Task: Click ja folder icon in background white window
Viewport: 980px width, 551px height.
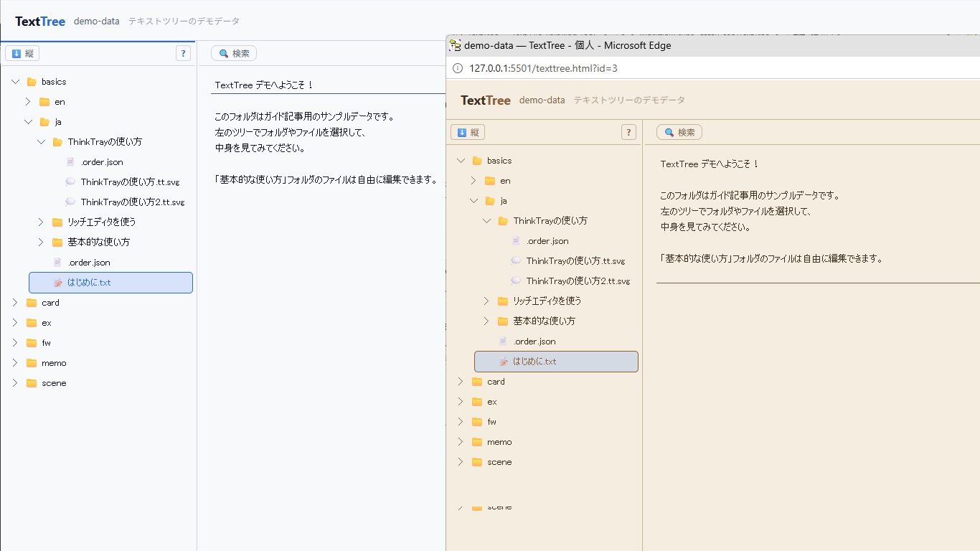Action: (x=44, y=122)
